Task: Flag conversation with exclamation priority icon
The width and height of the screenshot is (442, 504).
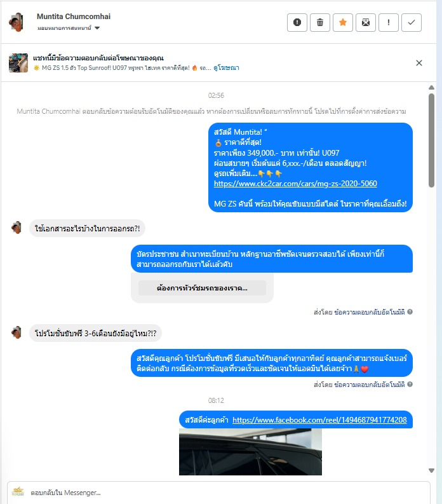Action: click(x=389, y=22)
